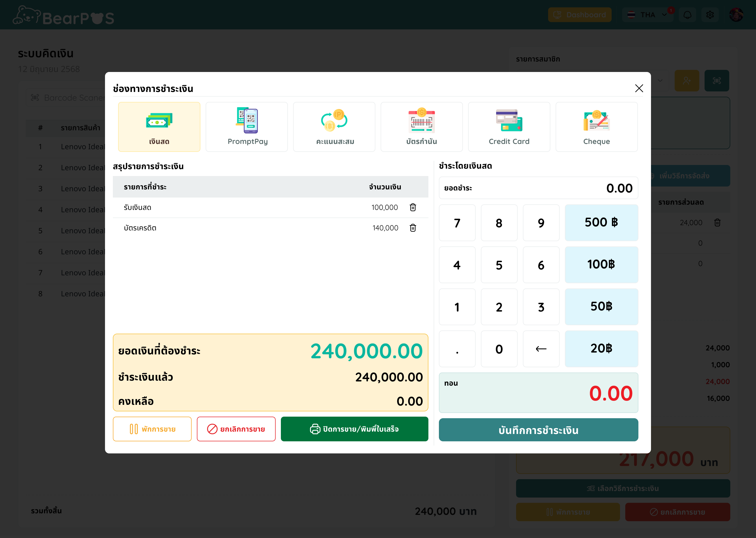Click the ทอน change amount box
This screenshot has width=756, height=538.
pos(538,392)
